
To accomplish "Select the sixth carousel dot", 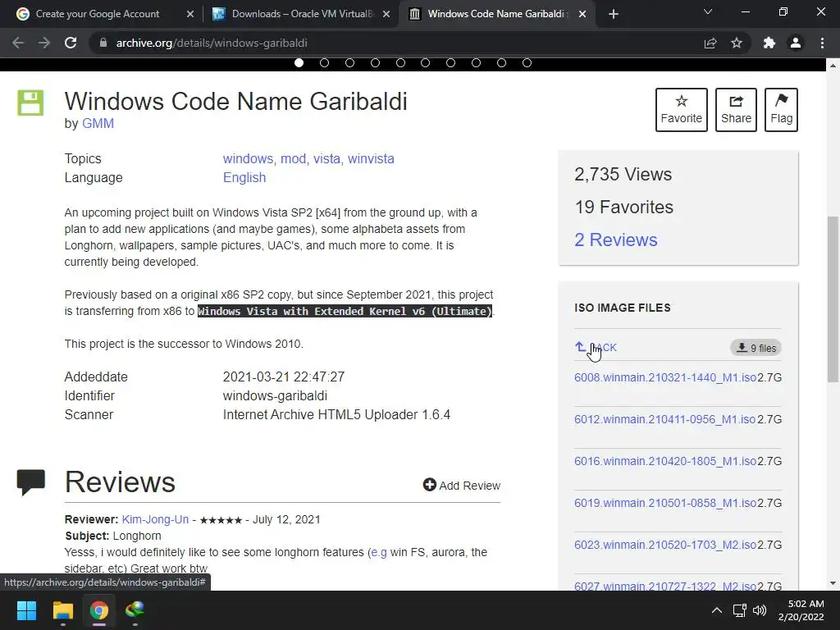I will coord(426,62).
